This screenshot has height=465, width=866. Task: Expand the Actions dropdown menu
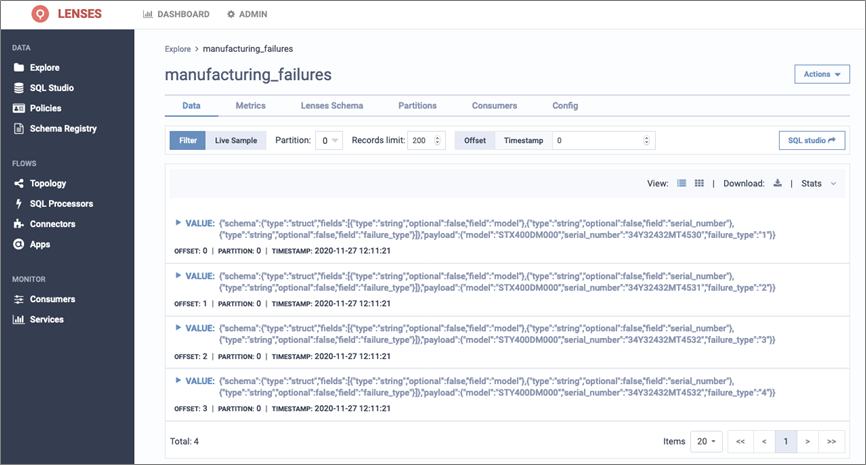(822, 74)
